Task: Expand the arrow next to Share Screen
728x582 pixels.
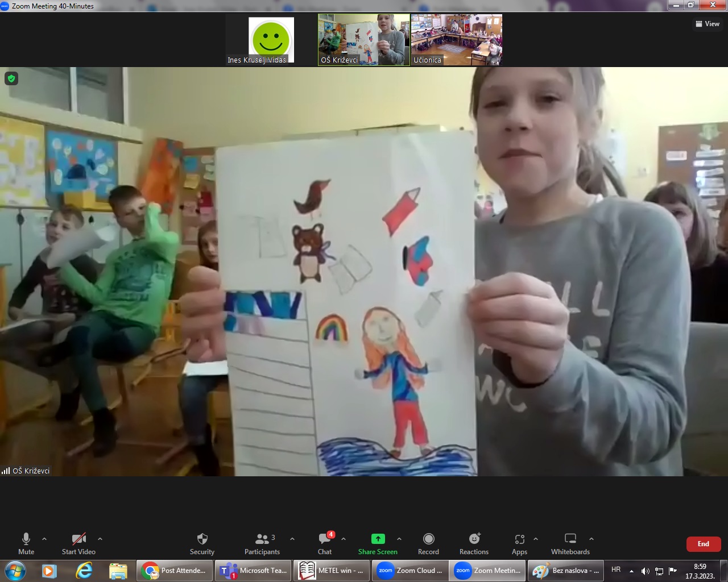Action: click(x=399, y=539)
